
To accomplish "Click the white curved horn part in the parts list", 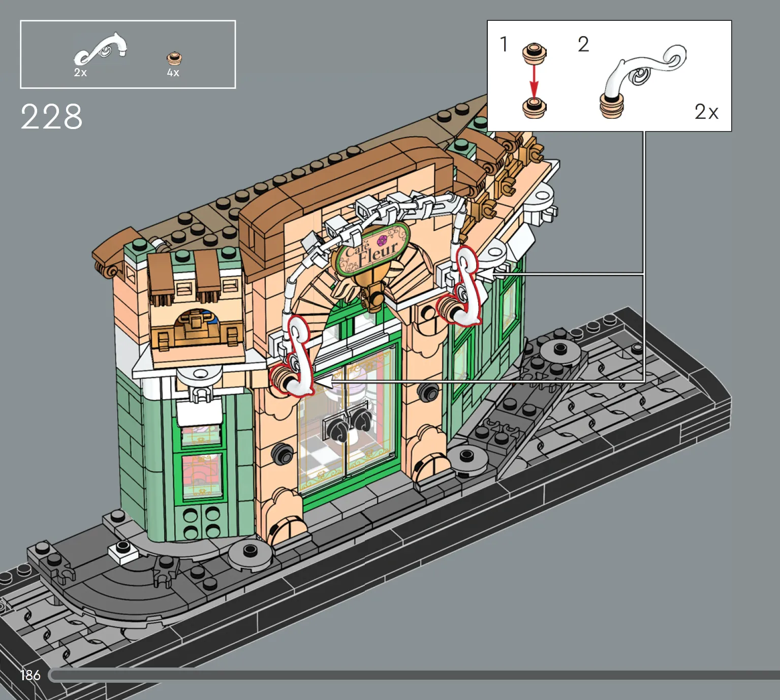I will tap(101, 48).
